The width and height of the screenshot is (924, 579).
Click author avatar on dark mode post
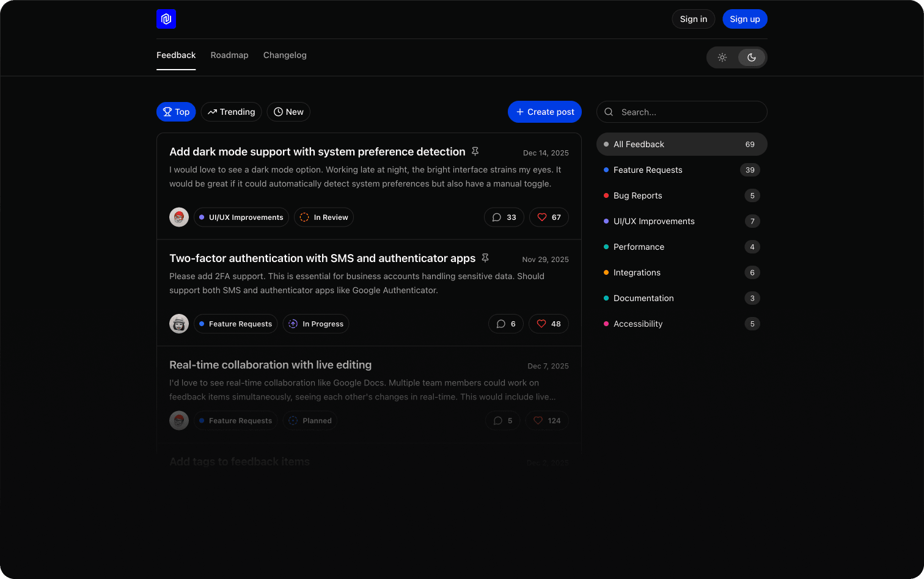179,217
